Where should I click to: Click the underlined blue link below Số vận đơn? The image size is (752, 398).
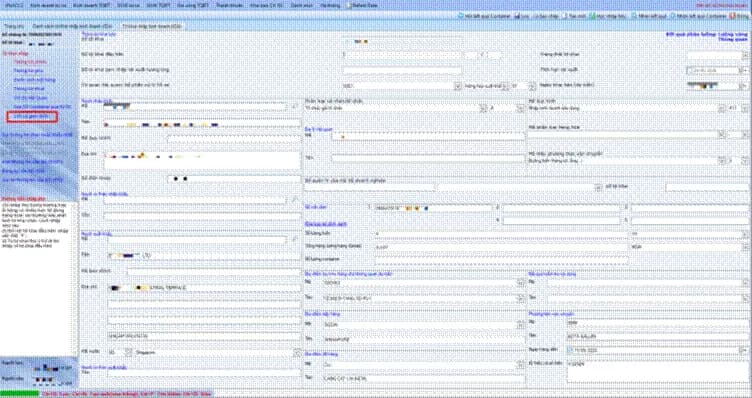[x=326, y=224]
